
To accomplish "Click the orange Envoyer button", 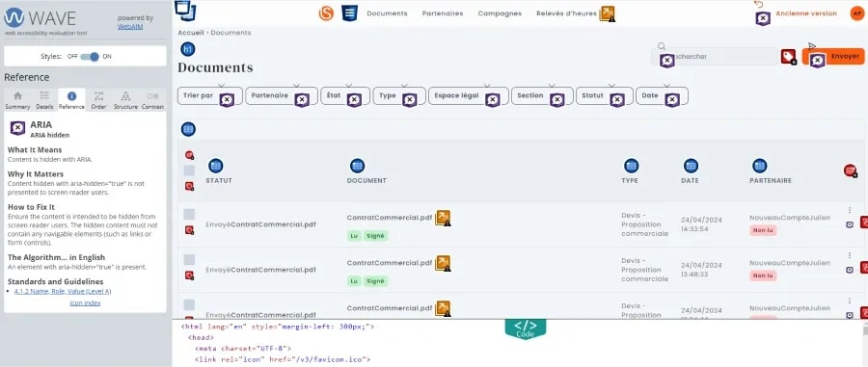I will (833, 57).
